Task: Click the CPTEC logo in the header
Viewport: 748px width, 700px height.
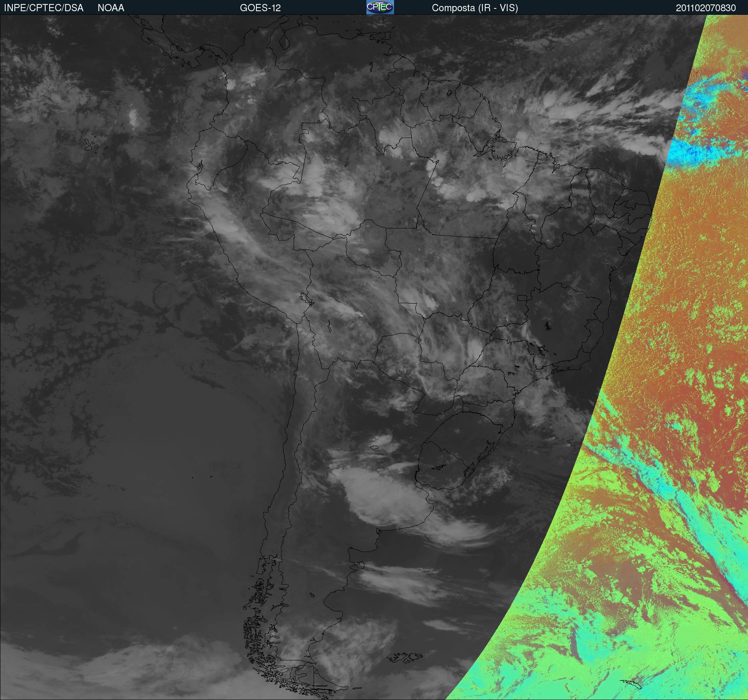Action: click(x=380, y=7)
